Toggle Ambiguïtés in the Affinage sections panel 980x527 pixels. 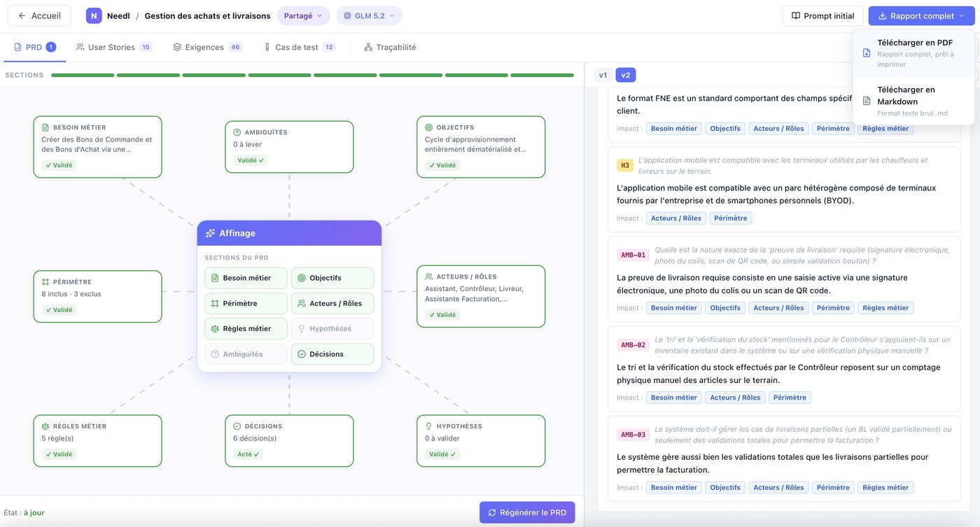(246, 354)
